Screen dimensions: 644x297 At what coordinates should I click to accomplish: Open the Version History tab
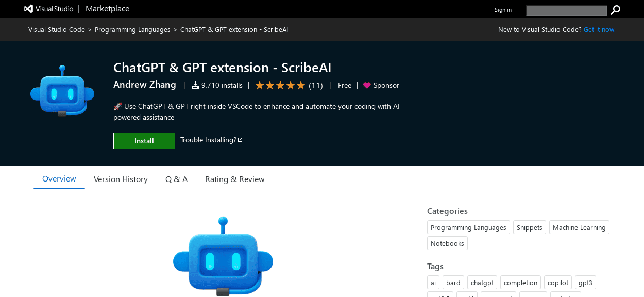[121, 179]
